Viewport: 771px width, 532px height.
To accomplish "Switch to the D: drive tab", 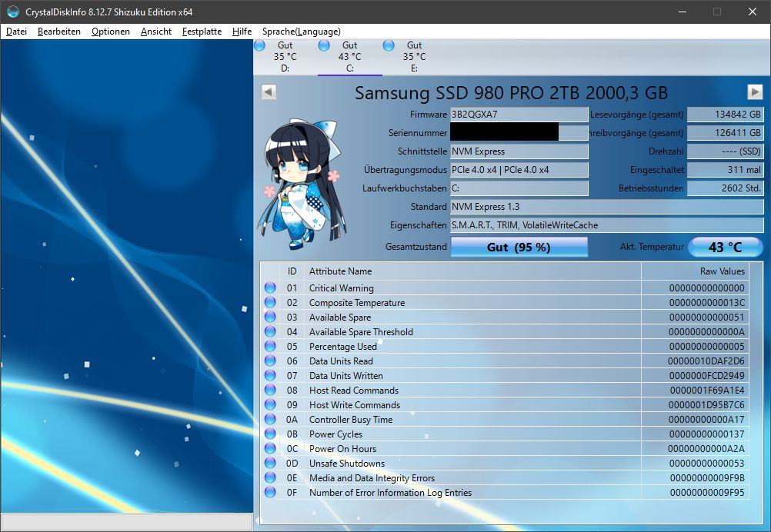I will tap(285, 57).
